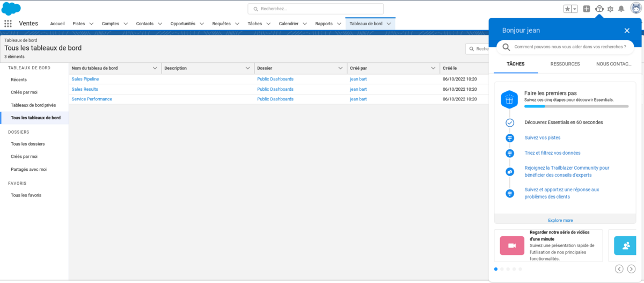Expand the Requêtes tab dropdown

237,24
